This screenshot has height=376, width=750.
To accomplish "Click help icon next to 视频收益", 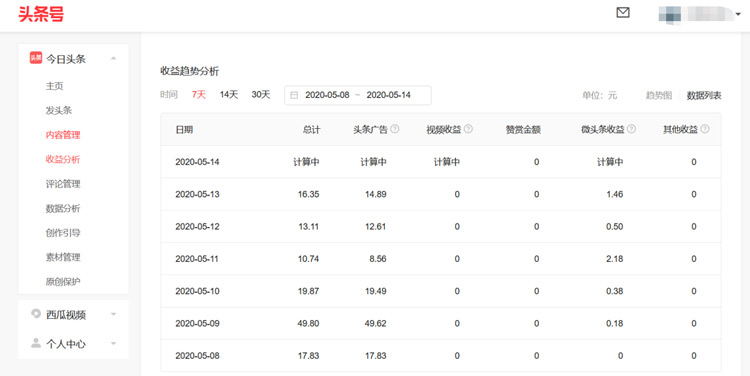I will click(x=468, y=129).
